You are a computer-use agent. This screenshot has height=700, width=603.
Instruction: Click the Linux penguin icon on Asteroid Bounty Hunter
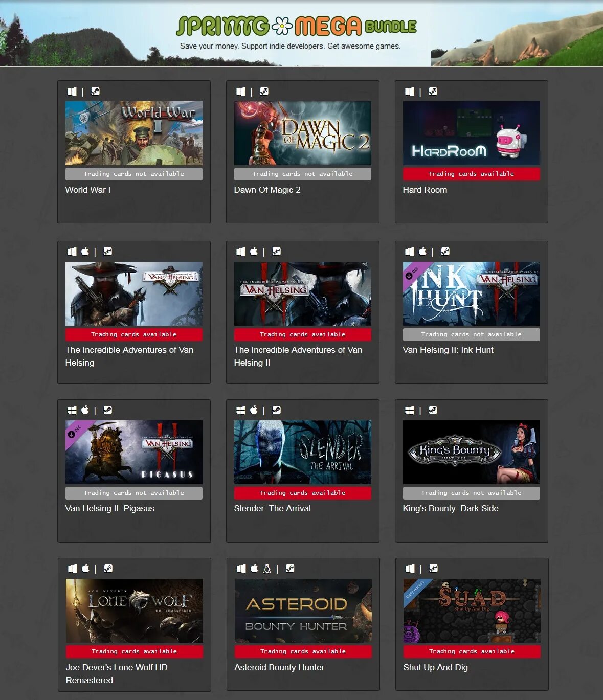coord(266,568)
